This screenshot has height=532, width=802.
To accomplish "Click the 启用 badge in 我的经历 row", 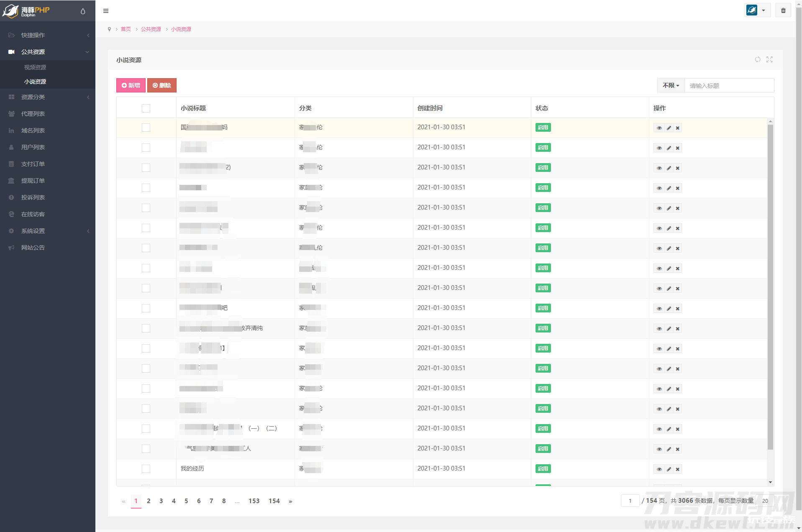I will coord(543,469).
